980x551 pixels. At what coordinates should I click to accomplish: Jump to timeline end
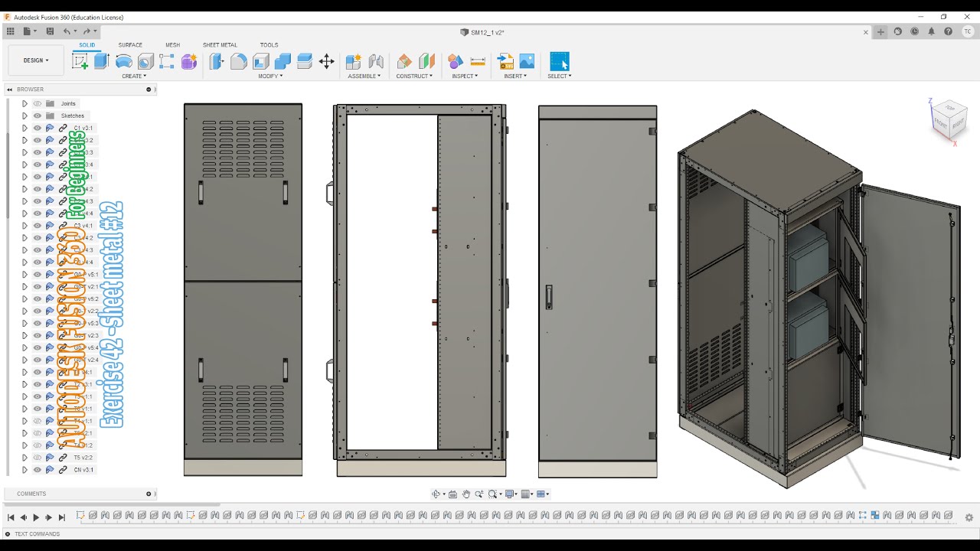[62, 518]
